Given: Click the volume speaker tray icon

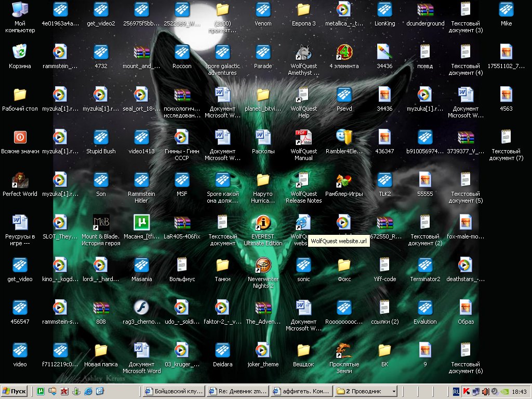Looking at the screenshot, I should pos(486,391).
